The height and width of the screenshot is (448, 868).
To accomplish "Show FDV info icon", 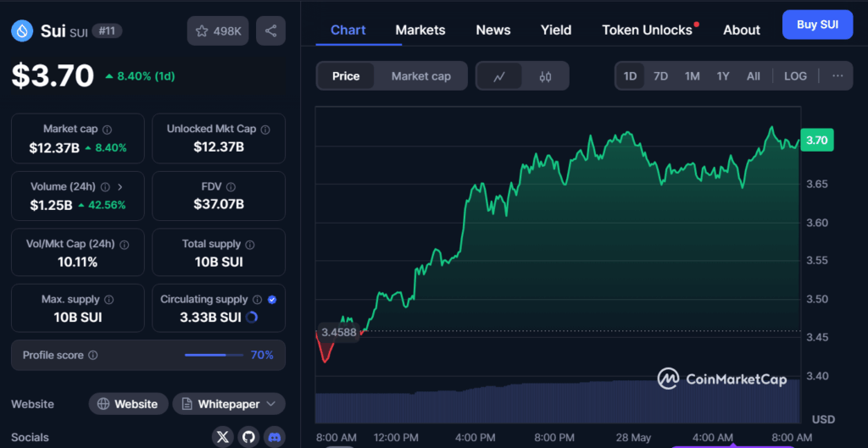I will tap(231, 187).
